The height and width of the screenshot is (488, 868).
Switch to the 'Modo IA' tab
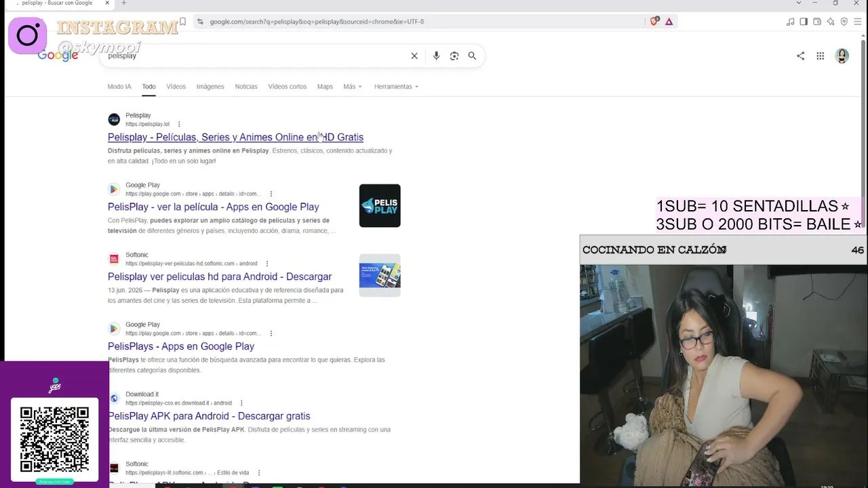[119, 87]
